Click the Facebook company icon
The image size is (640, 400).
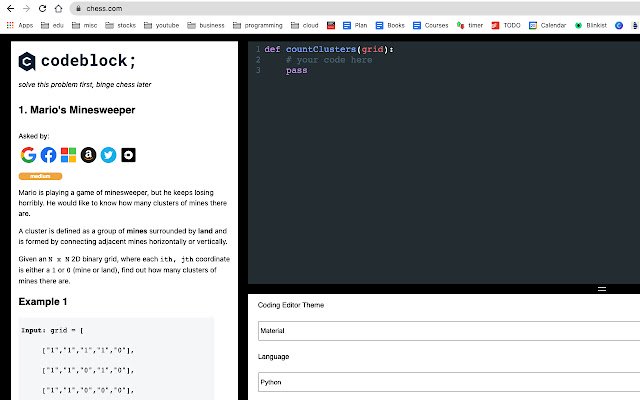[x=48, y=155]
